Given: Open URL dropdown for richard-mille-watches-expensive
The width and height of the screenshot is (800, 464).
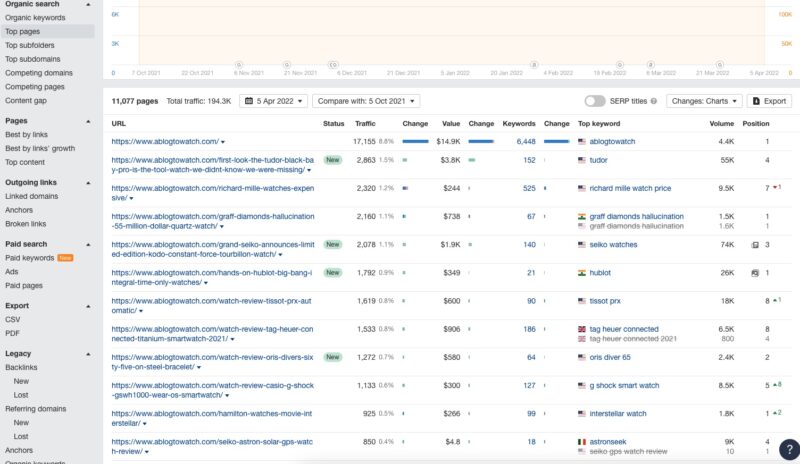Looking at the screenshot, I should pyautogui.click(x=132, y=198).
